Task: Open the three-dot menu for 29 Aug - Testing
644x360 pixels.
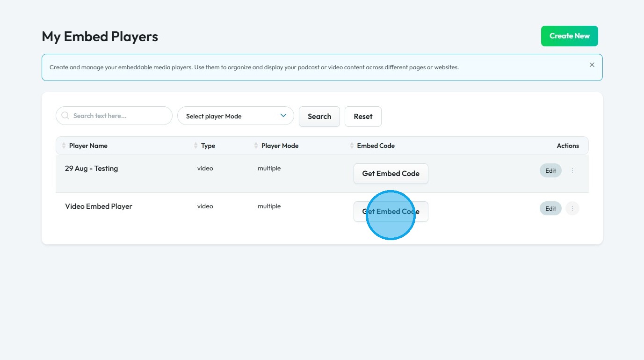Action: pyautogui.click(x=572, y=170)
